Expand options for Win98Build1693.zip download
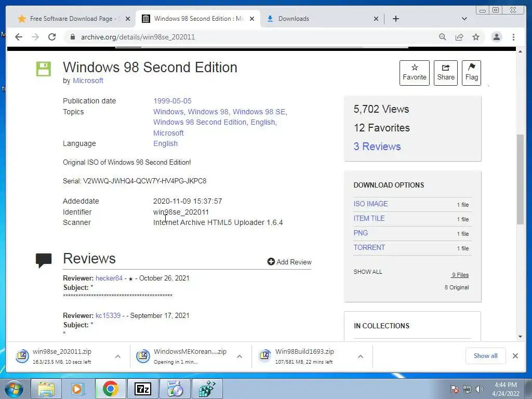Viewport: 532px width, 399px height. coord(361,356)
